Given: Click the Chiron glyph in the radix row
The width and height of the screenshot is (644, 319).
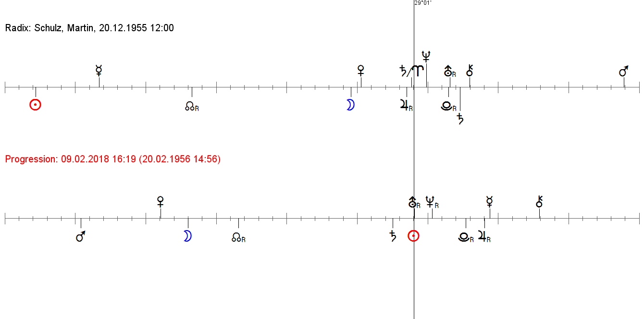Looking at the screenshot, I should pyautogui.click(x=470, y=71).
